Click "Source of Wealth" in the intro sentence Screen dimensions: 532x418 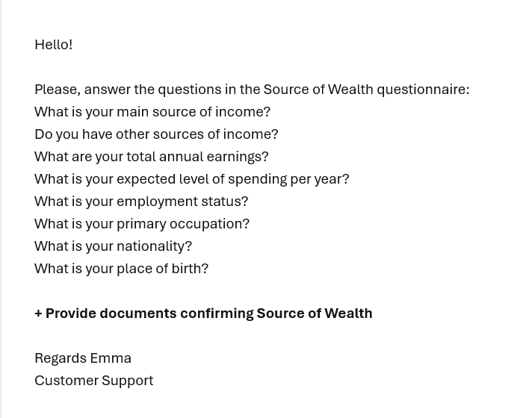[318, 90]
